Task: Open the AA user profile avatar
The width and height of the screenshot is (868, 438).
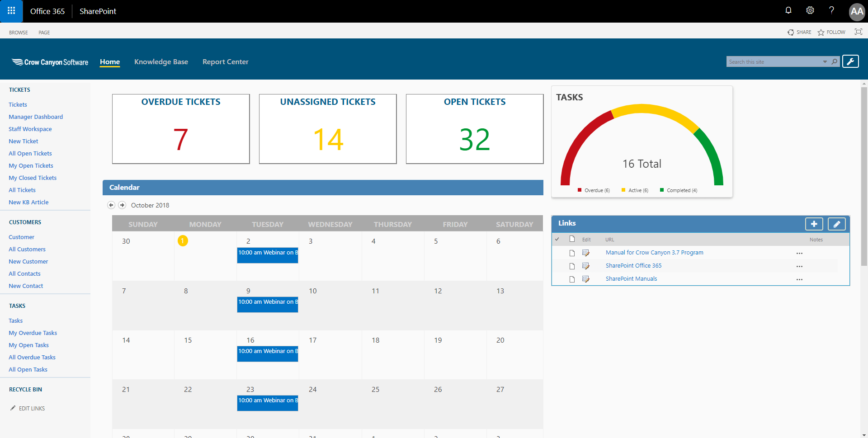Action: pos(857,11)
